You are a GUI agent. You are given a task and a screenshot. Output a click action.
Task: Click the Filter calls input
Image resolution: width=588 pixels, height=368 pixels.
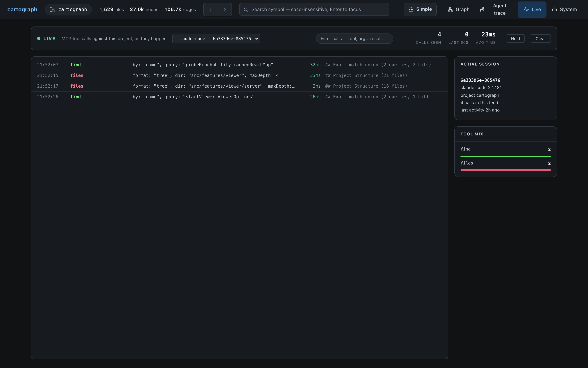354,39
